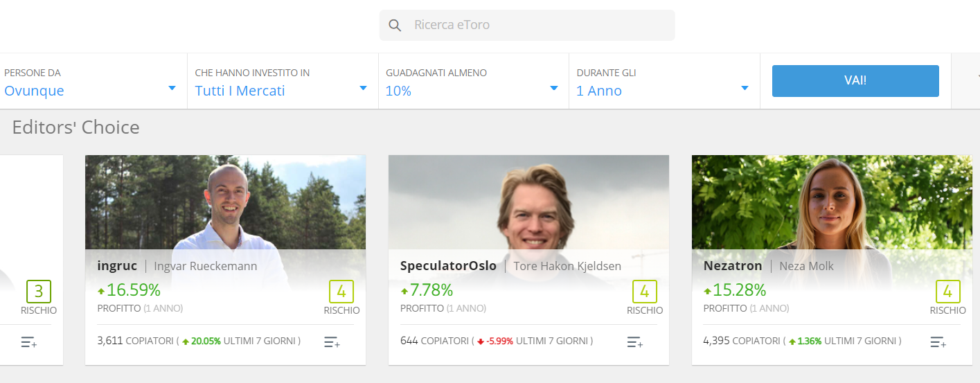980x383 pixels.
Task: Click the Editors' Choice heading
Action: pyautogui.click(x=76, y=127)
